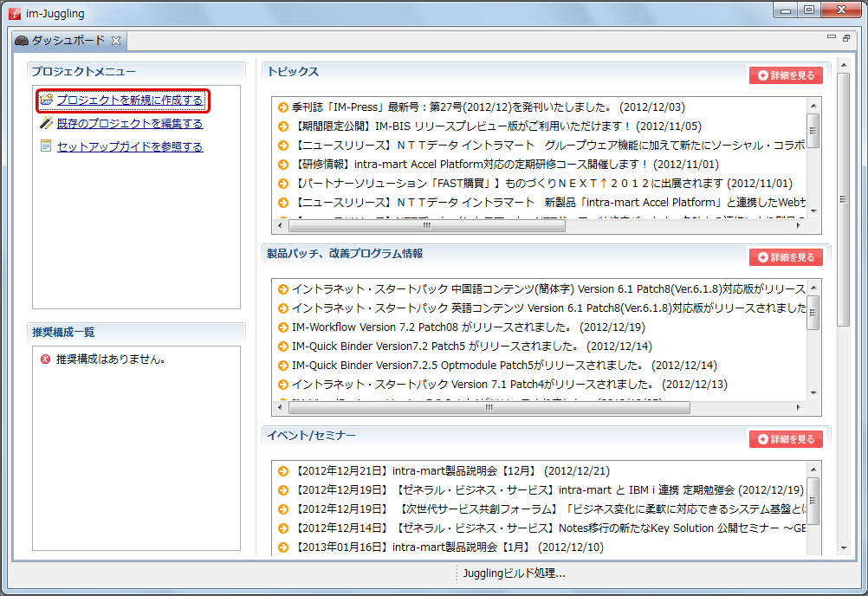Click the main dashboard vertical scrollbar thumb
868x596 pixels.
[843, 199]
